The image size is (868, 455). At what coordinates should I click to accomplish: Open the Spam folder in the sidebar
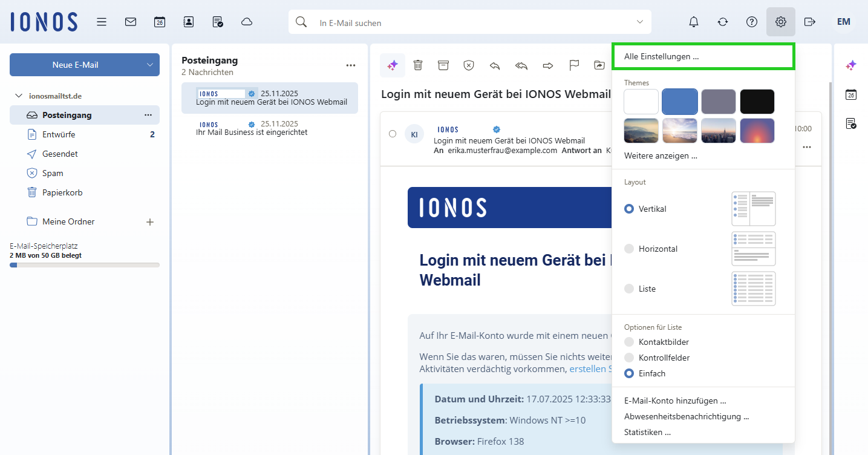[x=53, y=172]
